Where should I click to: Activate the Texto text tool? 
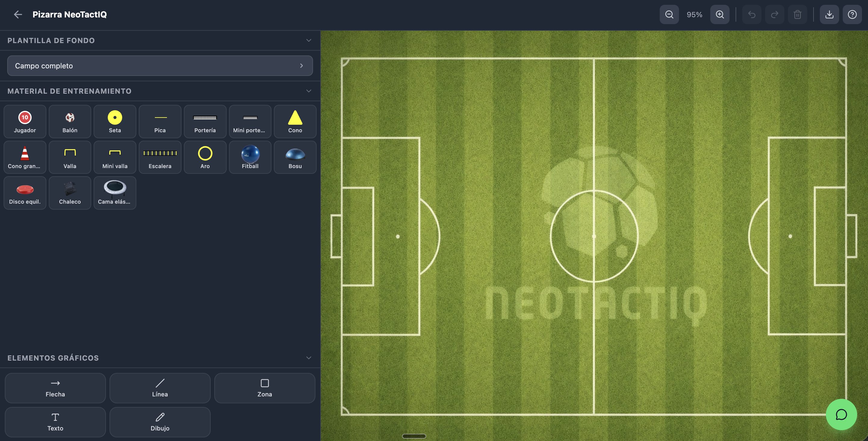(x=55, y=422)
